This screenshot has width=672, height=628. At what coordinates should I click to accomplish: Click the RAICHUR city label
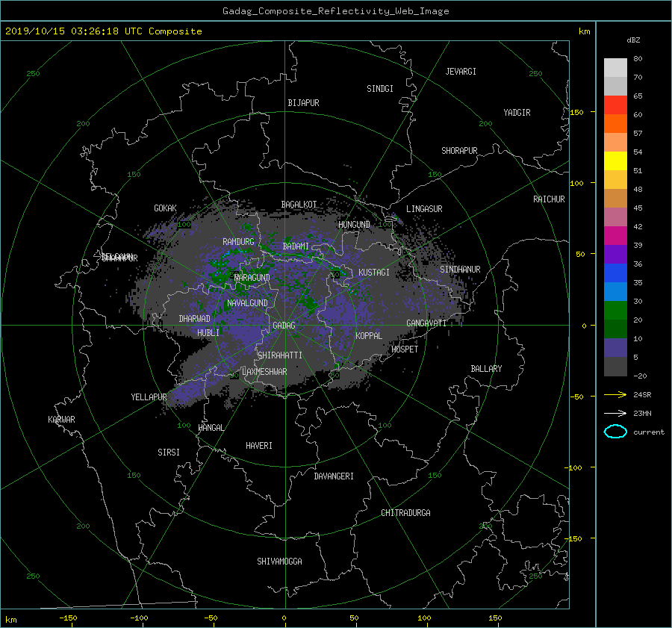click(x=549, y=199)
